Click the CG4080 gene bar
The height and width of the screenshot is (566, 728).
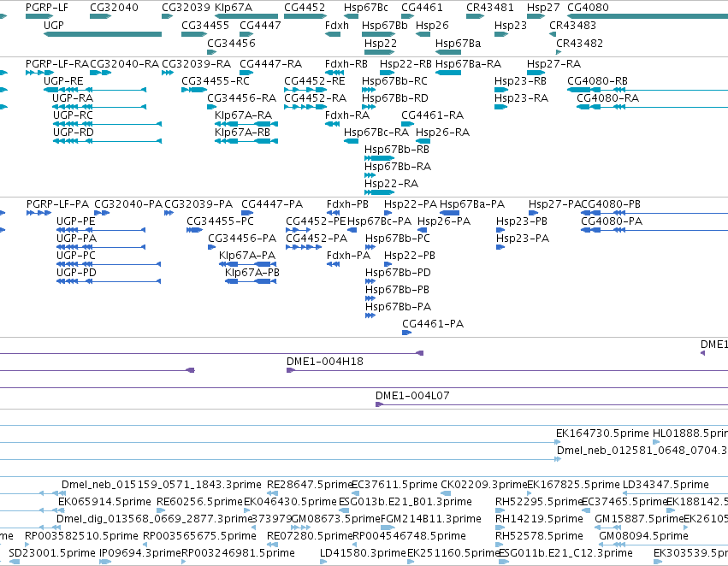click(648, 17)
